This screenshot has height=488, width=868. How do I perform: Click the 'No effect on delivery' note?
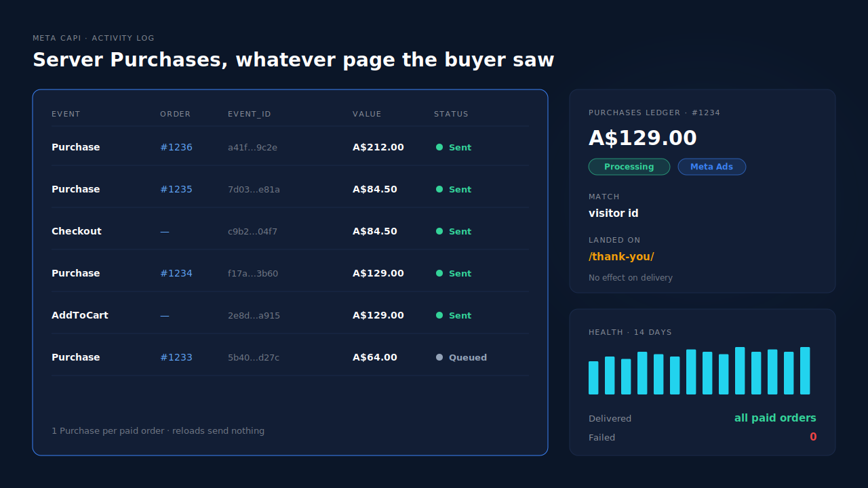click(x=631, y=277)
